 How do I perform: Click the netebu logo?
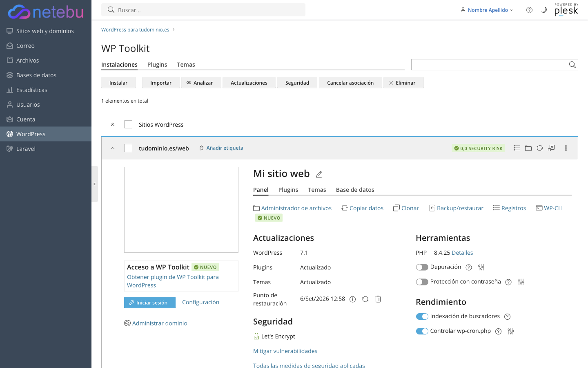(46, 12)
